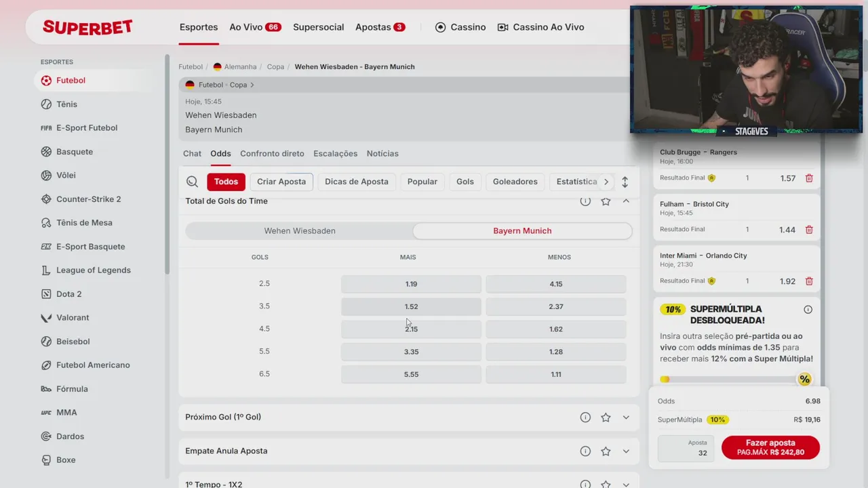The width and height of the screenshot is (868, 488).
Task: Remove Club Brugge - Rangers bet with trash icon
Action: 809,178
